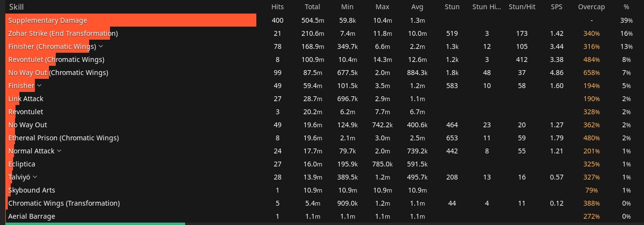Sort by Stun/Hit column header

521,7
